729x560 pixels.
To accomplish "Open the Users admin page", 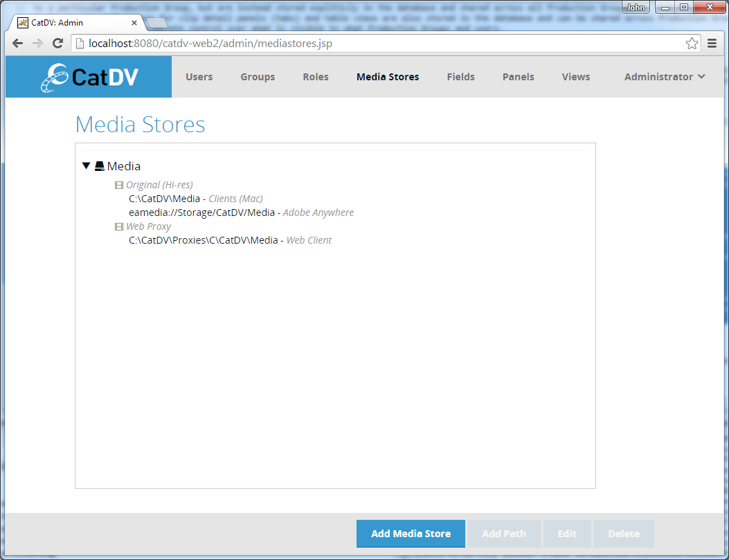I will 199,77.
